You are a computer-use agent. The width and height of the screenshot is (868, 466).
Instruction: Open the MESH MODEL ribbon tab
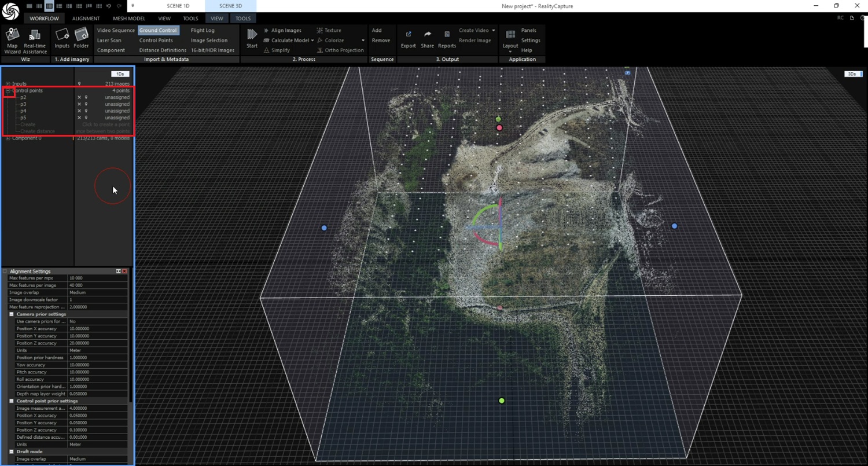pyautogui.click(x=129, y=19)
